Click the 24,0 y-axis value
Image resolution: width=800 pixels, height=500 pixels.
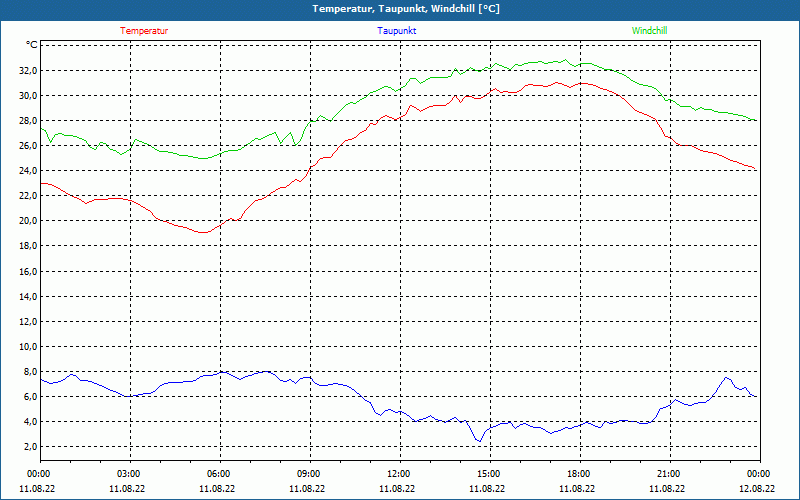point(28,170)
